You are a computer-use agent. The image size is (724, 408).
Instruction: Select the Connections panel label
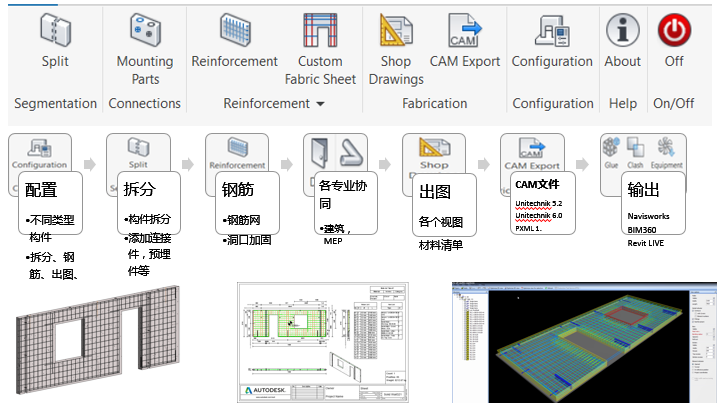tap(145, 103)
